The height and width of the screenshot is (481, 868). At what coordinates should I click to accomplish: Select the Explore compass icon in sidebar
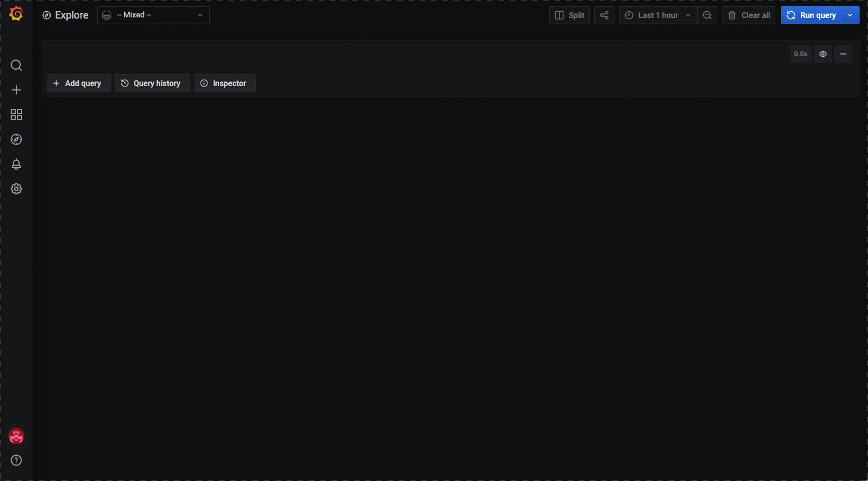16,139
